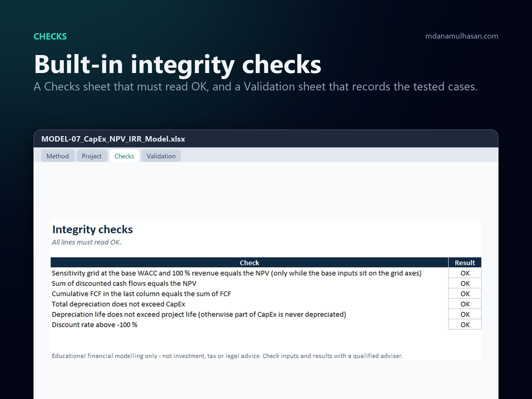The height and width of the screenshot is (399, 532).
Task: Select MODEL-07_CapEx_NPV_IRR_Model.xlsx file title
Action: [x=113, y=139]
